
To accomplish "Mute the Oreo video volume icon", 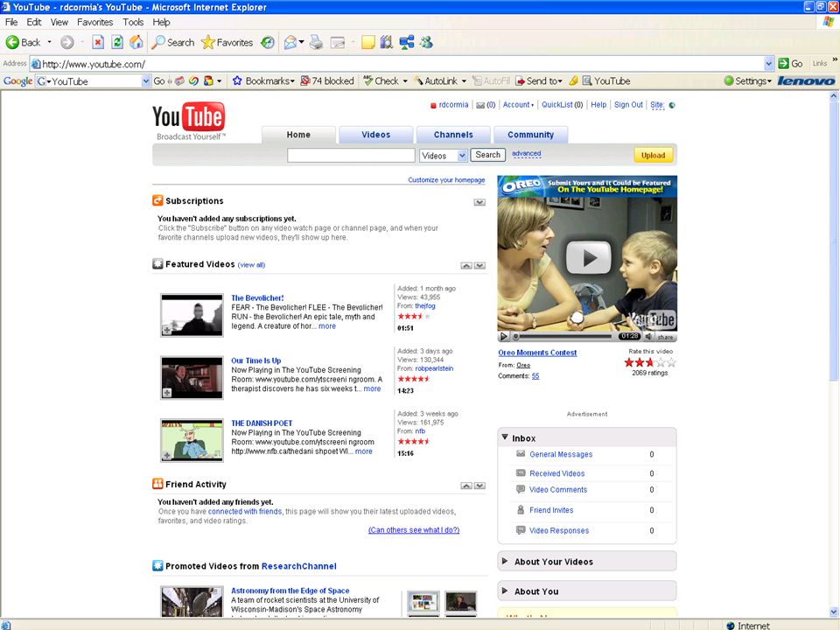I will 648,336.
